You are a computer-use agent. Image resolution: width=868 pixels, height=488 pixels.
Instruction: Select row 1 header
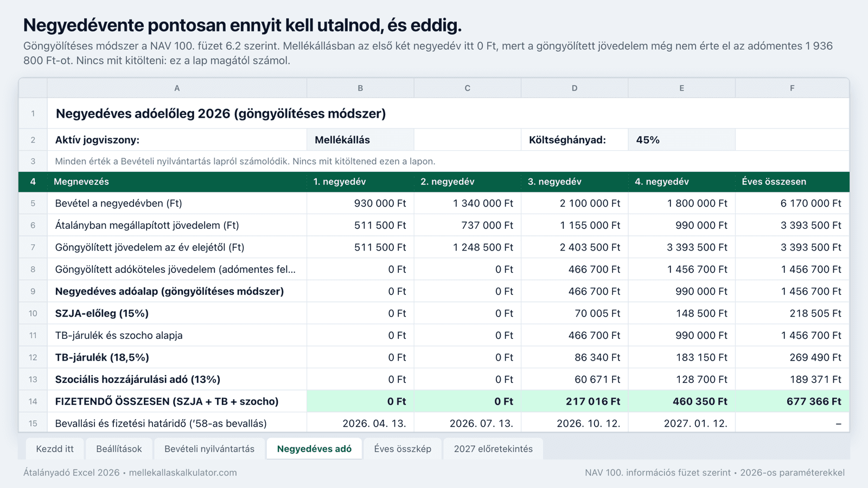[33, 113]
